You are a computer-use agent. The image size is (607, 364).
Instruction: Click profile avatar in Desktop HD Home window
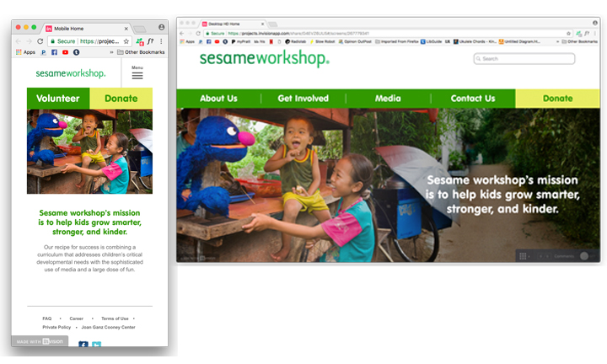coord(595,23)
